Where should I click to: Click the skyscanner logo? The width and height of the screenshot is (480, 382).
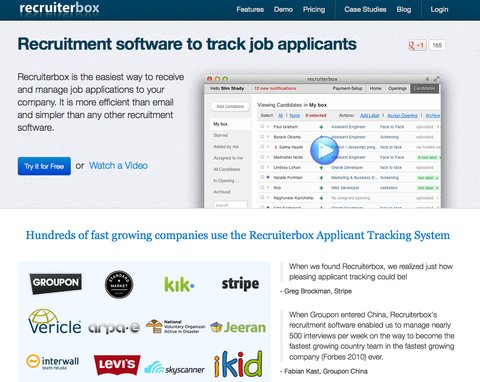174,368
